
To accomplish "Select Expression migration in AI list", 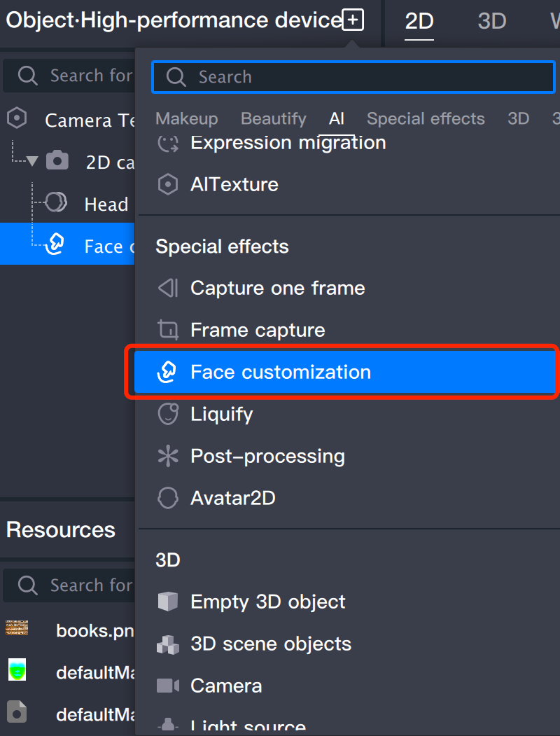I will click(288, 143).
